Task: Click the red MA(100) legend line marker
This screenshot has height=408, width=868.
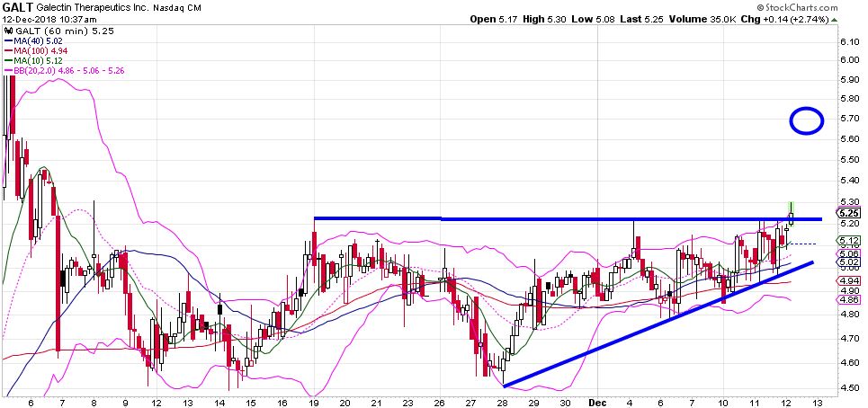Action: coord(8,51)
